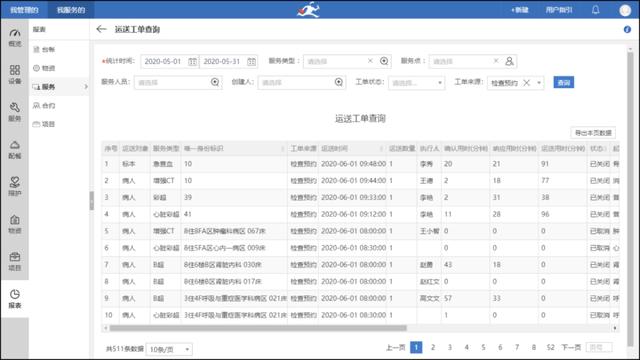Sort by 唯一身份标识 column
The height and width of the screenshot is (360, 640).
282,149
